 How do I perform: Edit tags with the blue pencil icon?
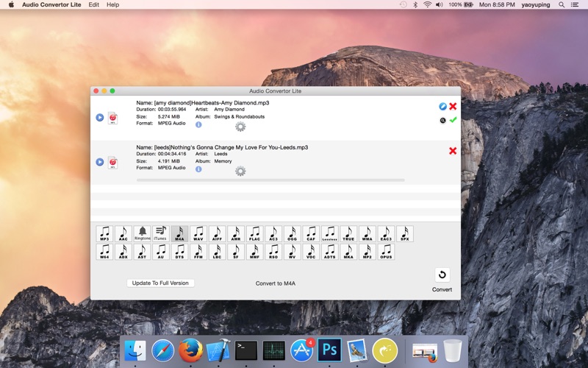[x=442, y=106]
